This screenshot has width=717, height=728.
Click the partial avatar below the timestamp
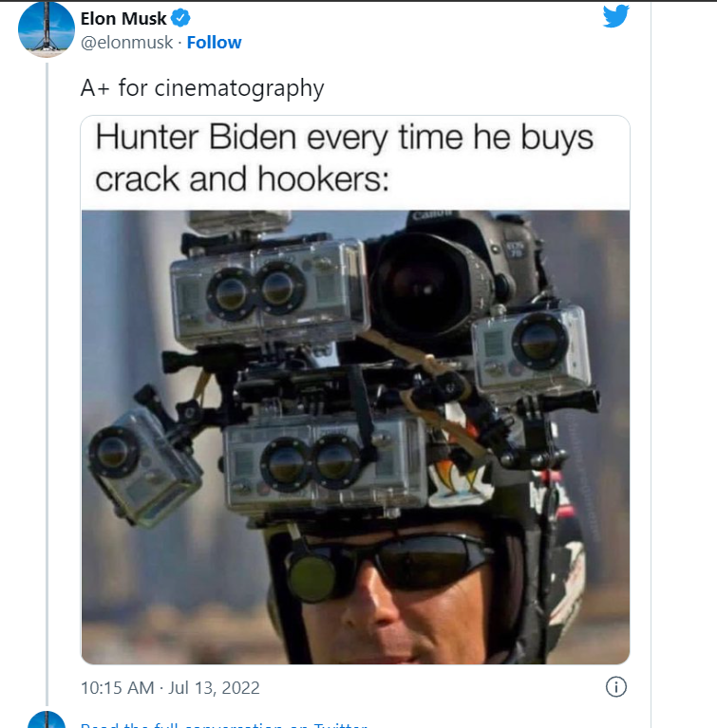[46, 719]
